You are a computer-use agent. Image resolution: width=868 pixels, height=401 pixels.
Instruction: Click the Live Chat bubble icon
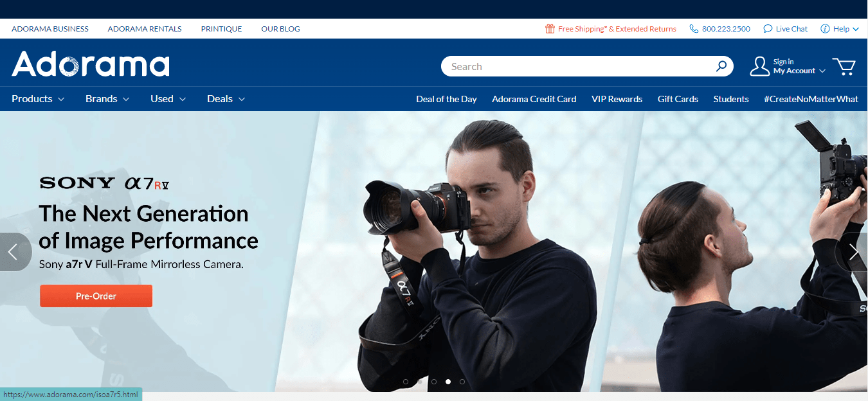768,28
